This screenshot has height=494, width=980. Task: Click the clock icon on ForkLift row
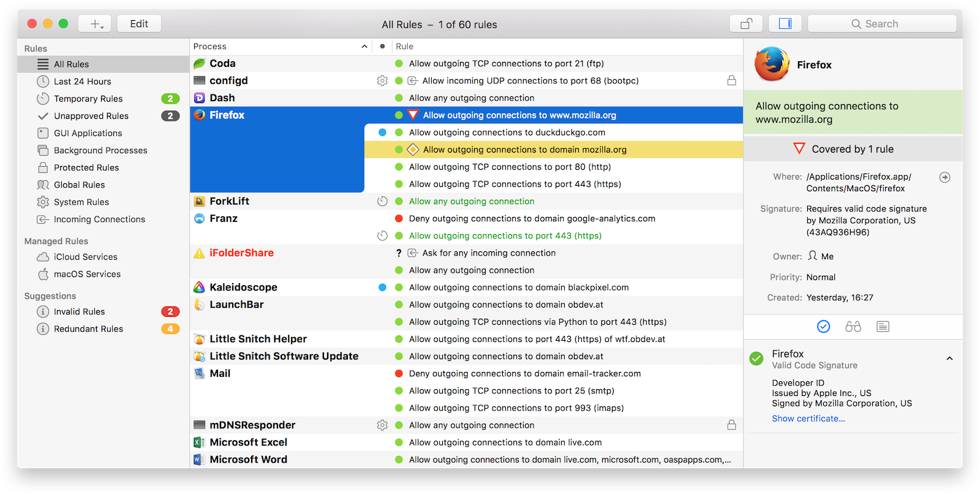point(382,201)
